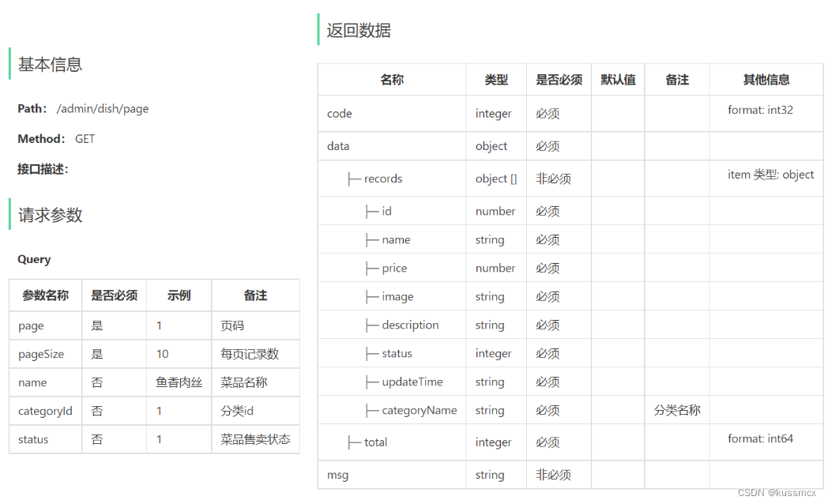The height and width of the screenshot is (504, 828).
Task: Click the 示例 column header
Action: tap(179, 295)
